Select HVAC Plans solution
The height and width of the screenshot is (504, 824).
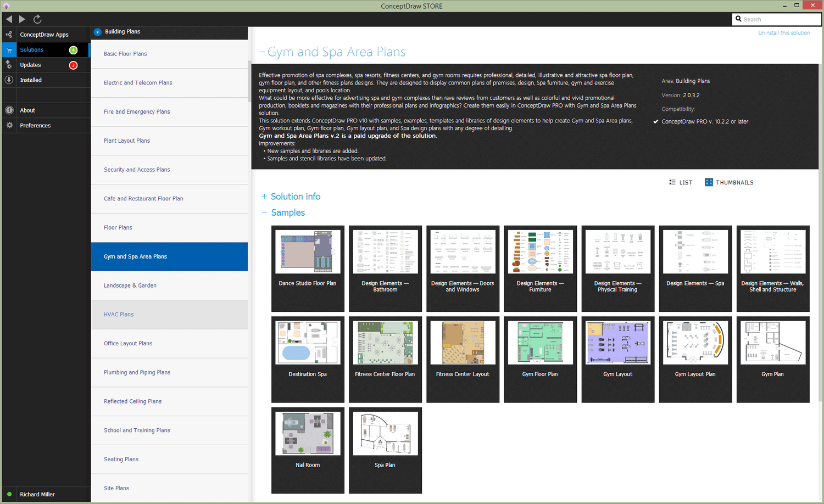click(169, 315)
